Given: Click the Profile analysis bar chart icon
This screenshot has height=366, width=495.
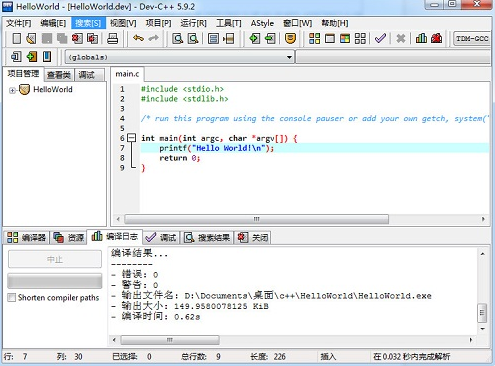Looking at the screenshot, I should point(421,38).
